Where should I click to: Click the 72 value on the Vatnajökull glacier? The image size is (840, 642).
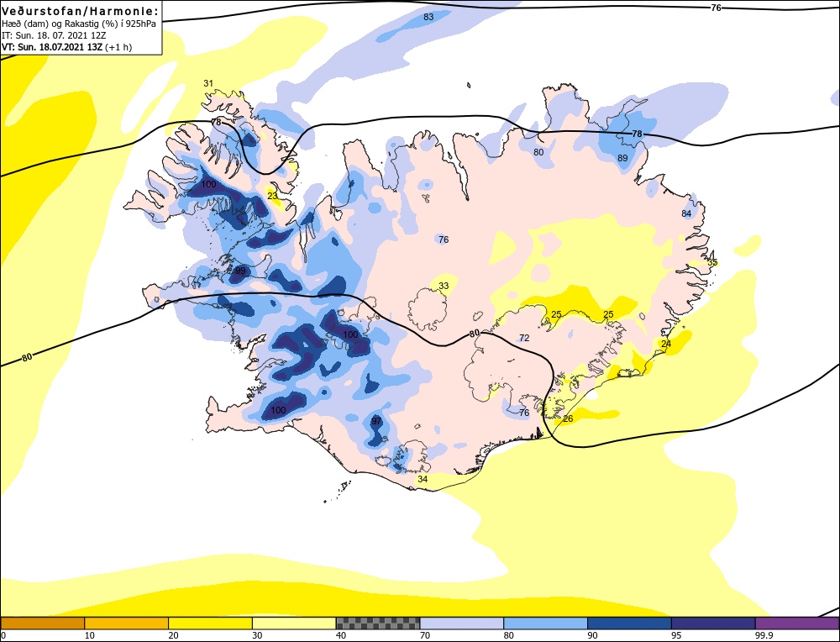524,338
